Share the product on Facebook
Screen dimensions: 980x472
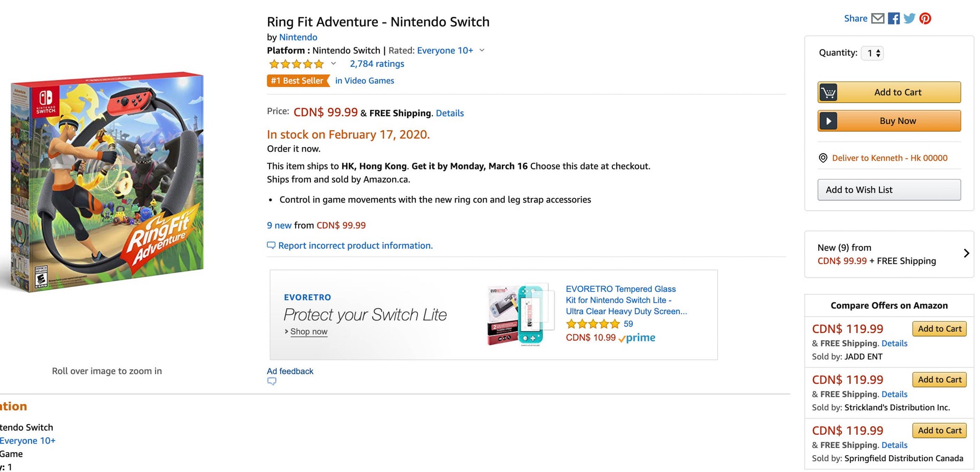pyautogui.click(x=893, y=18)
